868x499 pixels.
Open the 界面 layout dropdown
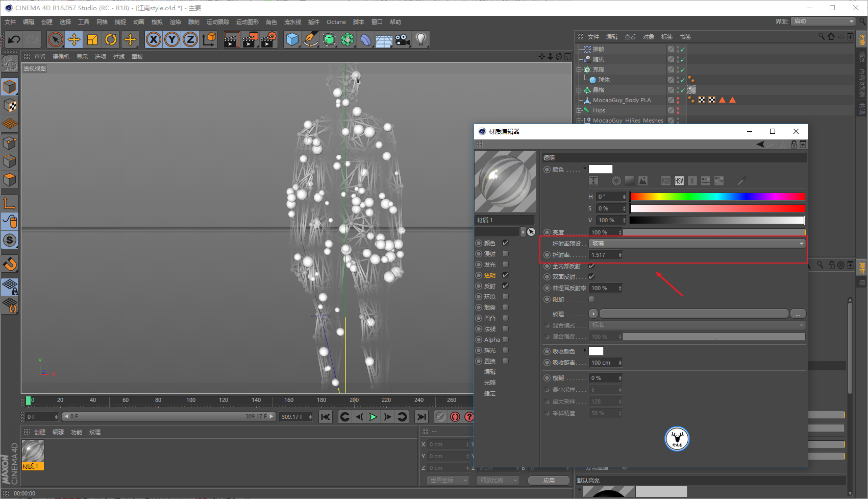[824, 21]
